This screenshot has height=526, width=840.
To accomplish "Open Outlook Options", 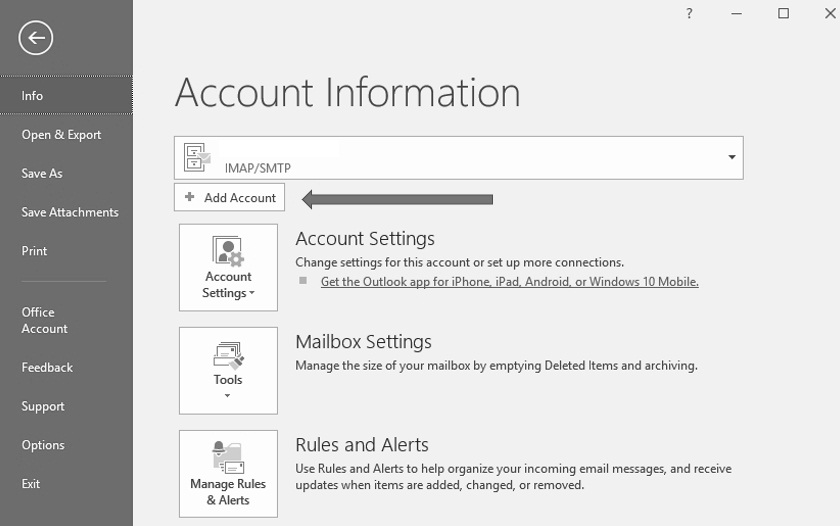I will 43,445.
